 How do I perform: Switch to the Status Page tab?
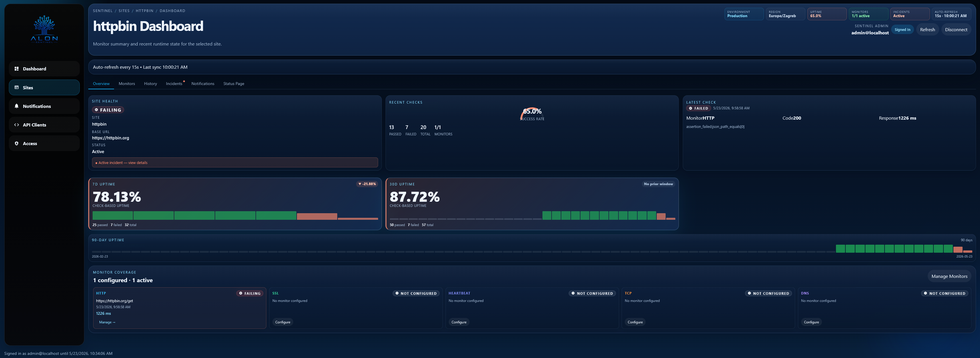click(x=233, y=83)
